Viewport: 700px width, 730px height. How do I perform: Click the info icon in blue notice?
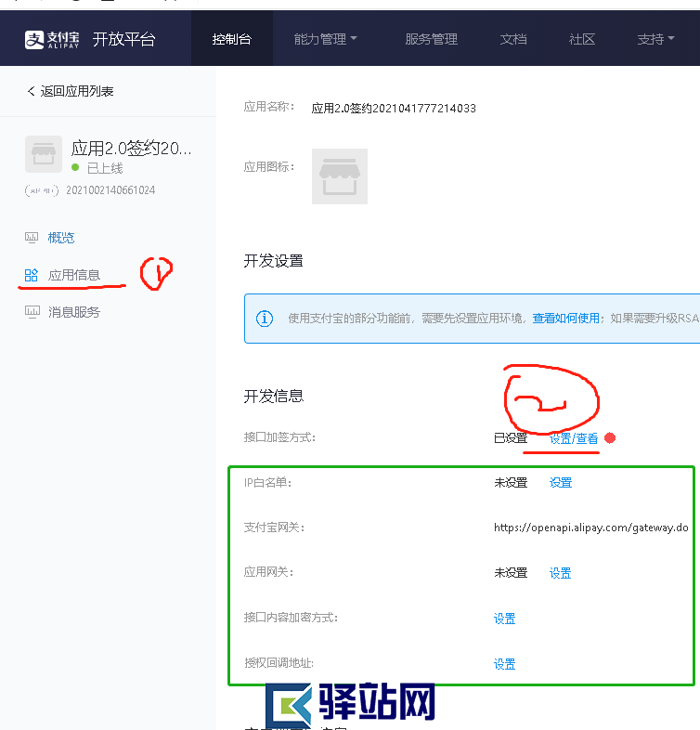(x=265, y=319)
